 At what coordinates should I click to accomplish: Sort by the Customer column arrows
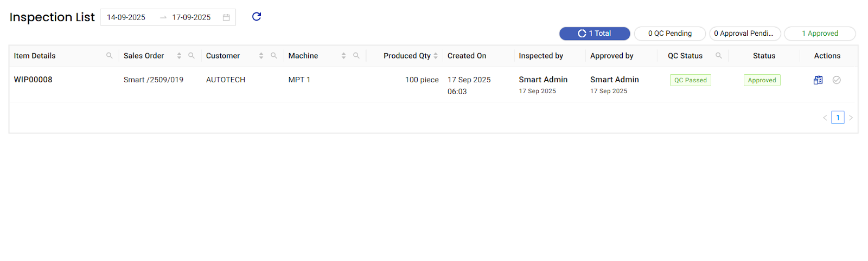pyautogui.click(x=261, y=56)
